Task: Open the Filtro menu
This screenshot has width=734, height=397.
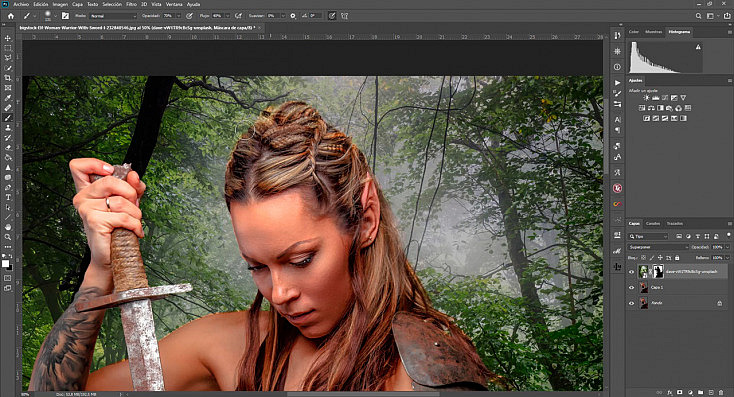Action: pyautogui.click(x=132, y=4)
